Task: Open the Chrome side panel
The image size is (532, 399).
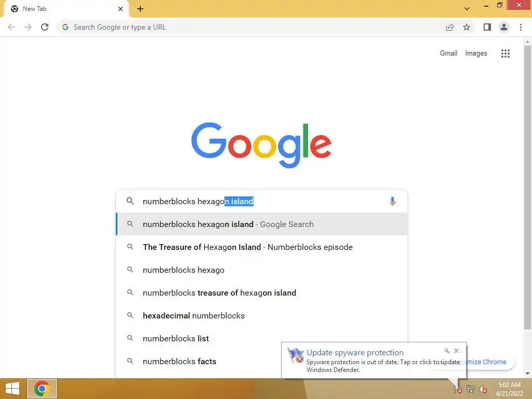Action: (487, 27)
